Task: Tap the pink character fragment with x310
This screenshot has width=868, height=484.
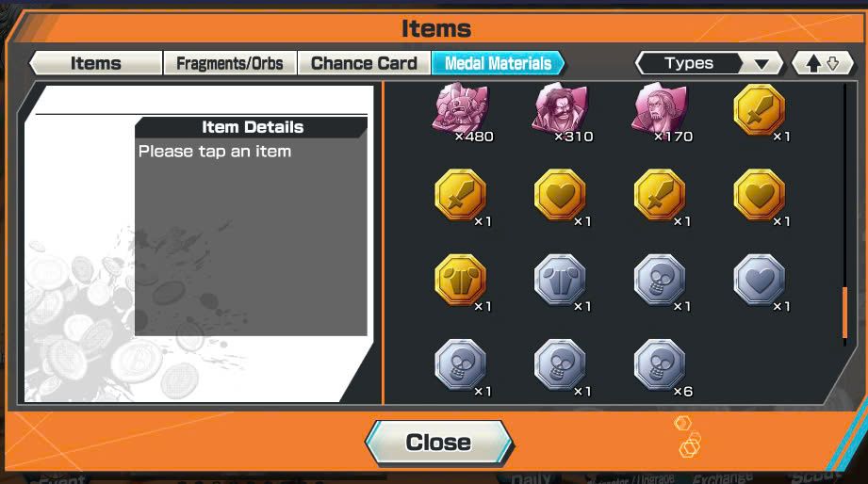Action: [x=560, y=109]
